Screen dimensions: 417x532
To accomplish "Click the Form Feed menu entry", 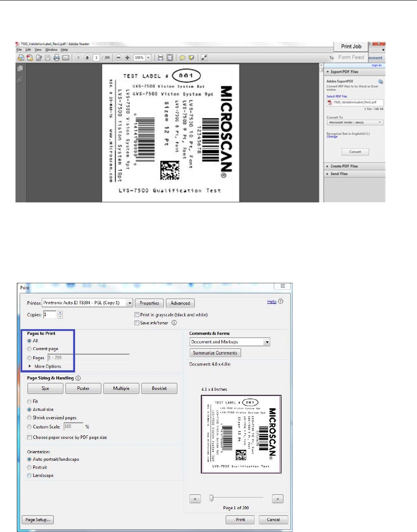I will pos(351,57).
